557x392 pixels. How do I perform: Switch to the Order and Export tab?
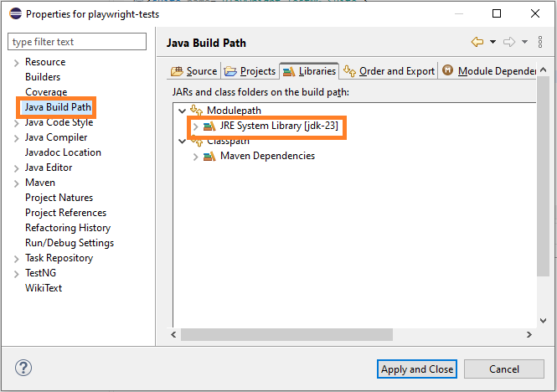[x=389, y=71]
